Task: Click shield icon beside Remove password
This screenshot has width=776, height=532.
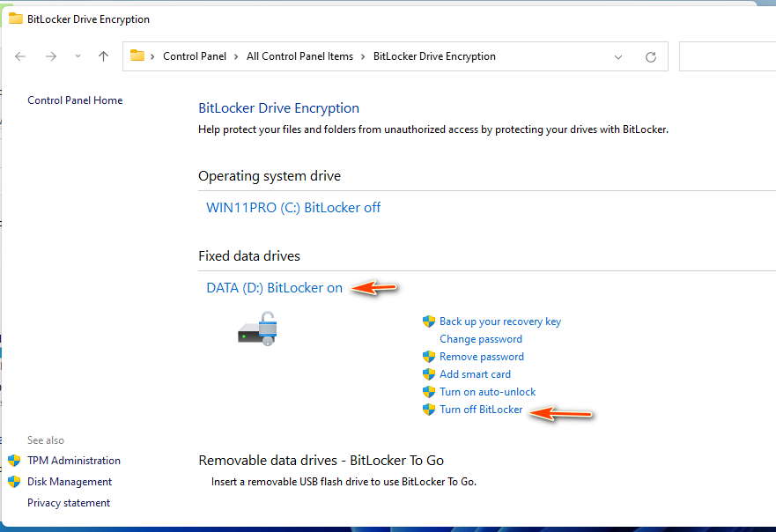Action: click(429, 357)
